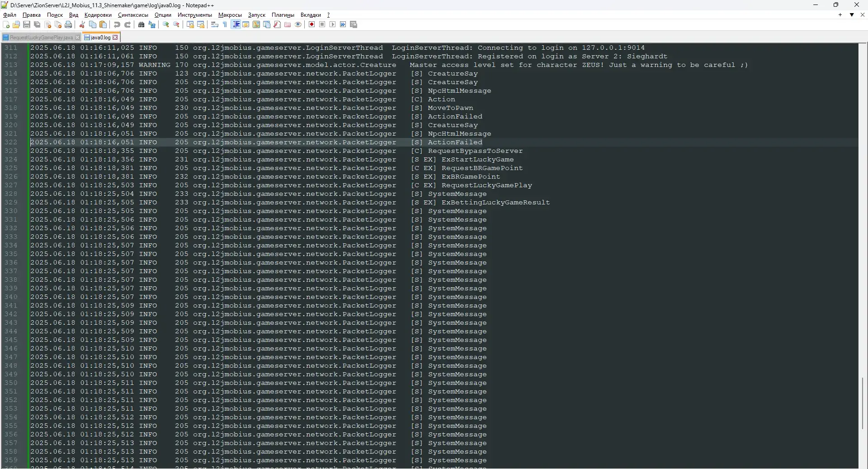The width and height of the screenshot is (868, 469).
Task: Switch to RequestLuckyGamePlay.java tab
Action: 41,38
